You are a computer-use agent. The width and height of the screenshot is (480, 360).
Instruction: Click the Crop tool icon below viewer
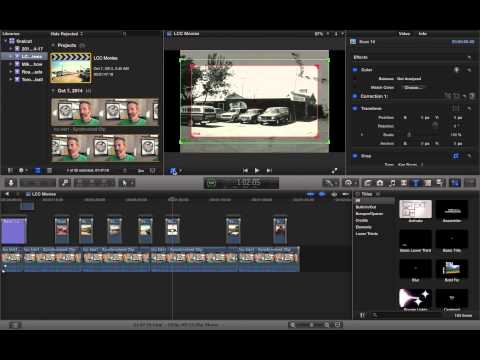click(x=173, y=171)
